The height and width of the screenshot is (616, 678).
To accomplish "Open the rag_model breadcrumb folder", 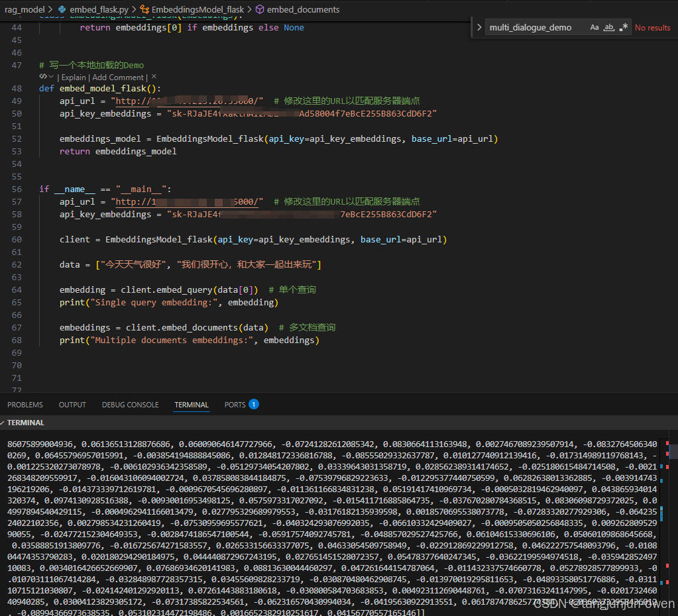I will pos(25,9).
